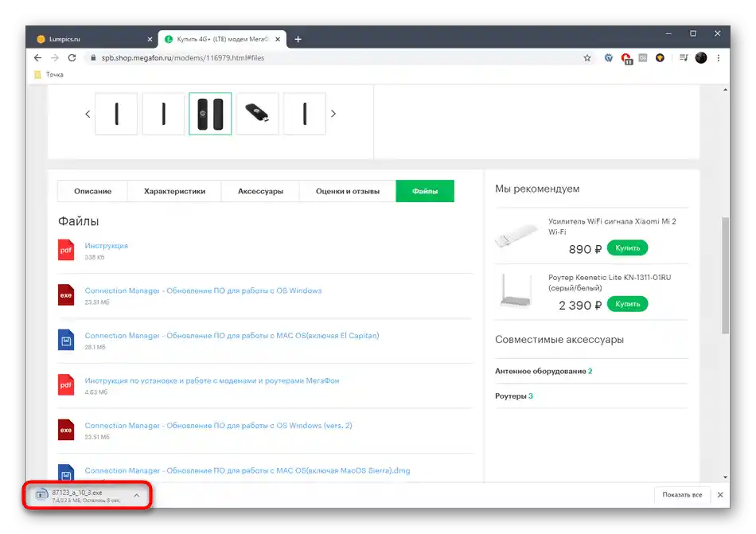Open the Характеристики tab
The height and width of the screenshot is (534, 756).
pyautogui.click(x=174, y=191)
